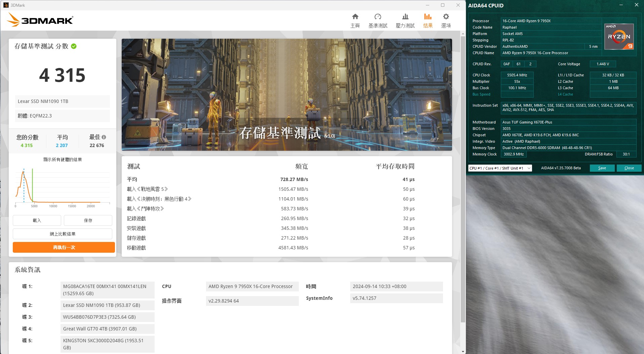Click the Lexar SSD NM1090 1TB device field
Image resolution: width=644 pixels, height=354 pixels.
[x=63, y=101]
